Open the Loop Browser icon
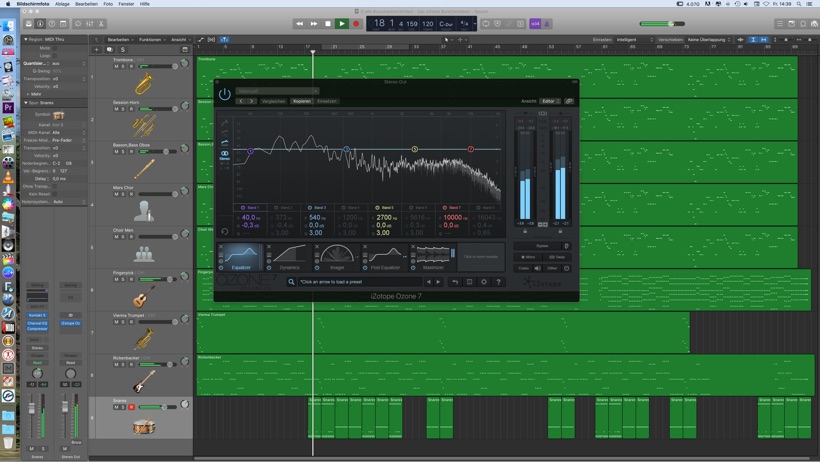Viewport: 820px width, 462px height. tap(803, 24)
